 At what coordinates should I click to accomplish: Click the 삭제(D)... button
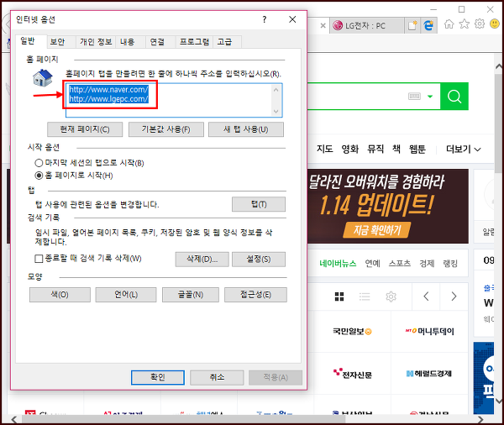(x=202, y=259)
